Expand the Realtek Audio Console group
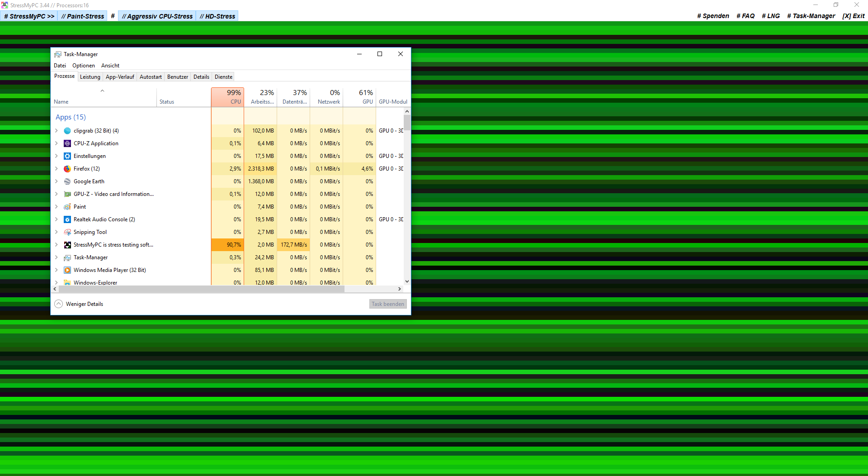Image resolution: width=868 pixels, height=476 pixels. (x=57, y=219)
